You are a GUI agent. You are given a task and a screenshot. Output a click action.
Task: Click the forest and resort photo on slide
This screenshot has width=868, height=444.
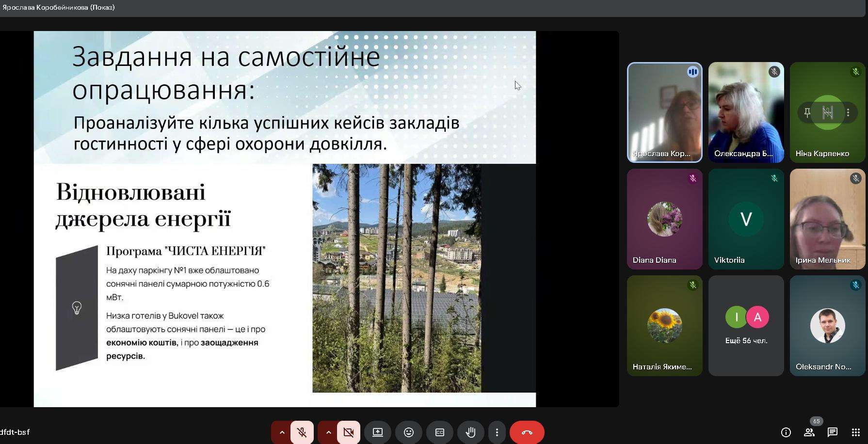pyautogui.click(x=397, y=278)
